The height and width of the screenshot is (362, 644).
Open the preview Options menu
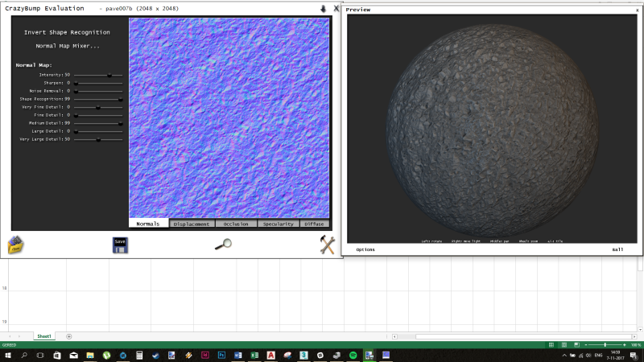365,249
